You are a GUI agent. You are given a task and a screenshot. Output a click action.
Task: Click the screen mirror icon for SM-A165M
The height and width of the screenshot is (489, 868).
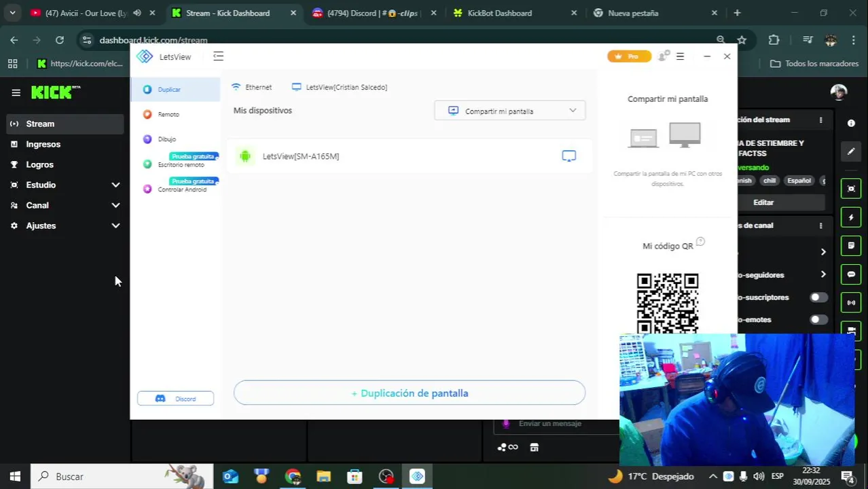[x=569, y=156]
